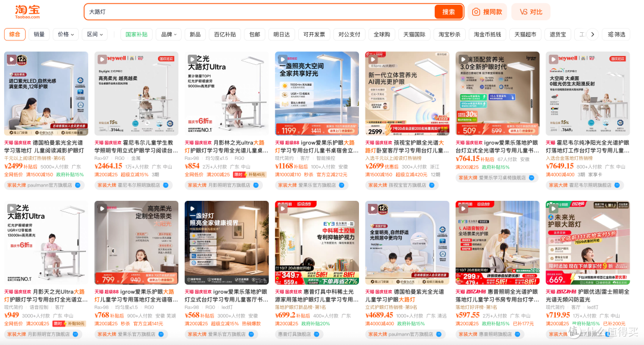The width and height of the screenshot is (644, 345).
Task: Play video on the ¥764.15 igrow lamp thumbnail
Action: 463,60
